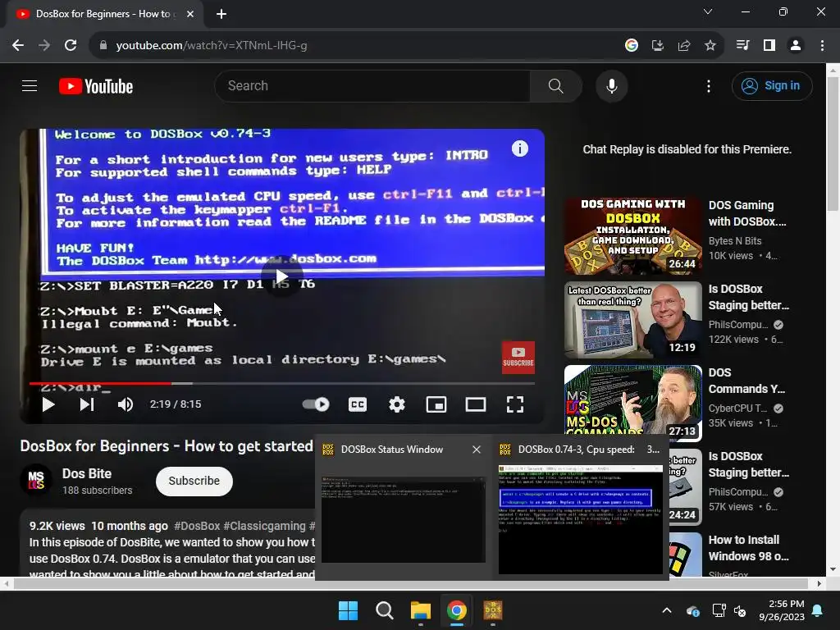The height and width of the screenshot is (630, 840).
Task: Open DOS Gaming with DOSBox thumbnail
Action: coord(632,235)
